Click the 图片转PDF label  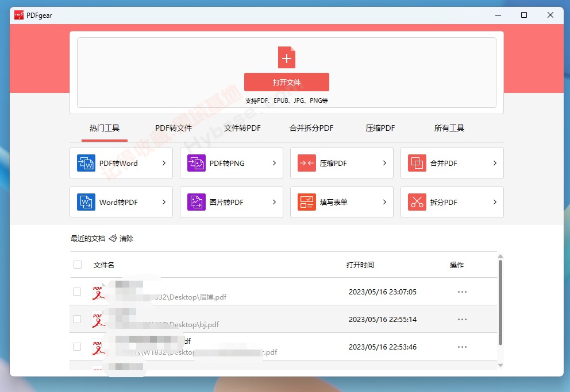coord(226,202)
